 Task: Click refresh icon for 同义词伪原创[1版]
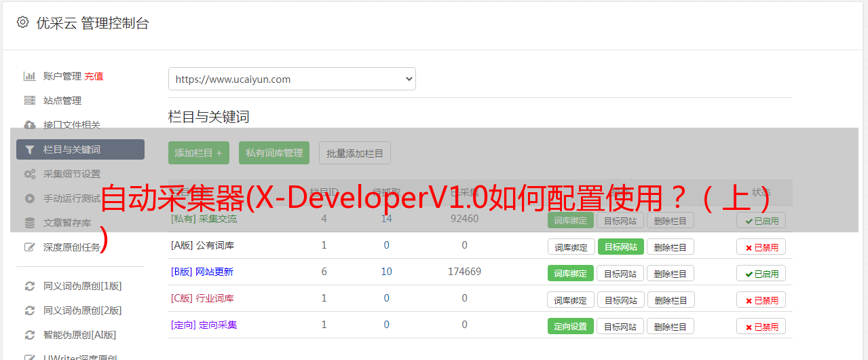[x=29, y=286]
